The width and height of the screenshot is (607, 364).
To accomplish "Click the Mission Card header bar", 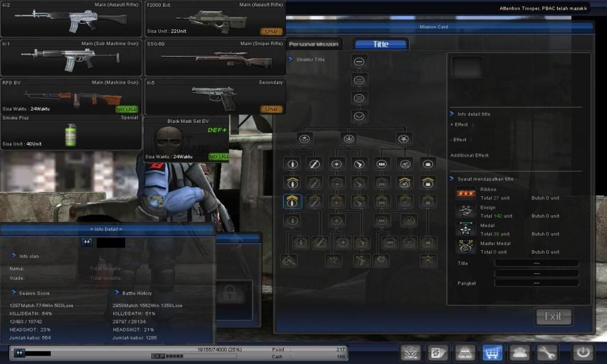I will [434, 27].
